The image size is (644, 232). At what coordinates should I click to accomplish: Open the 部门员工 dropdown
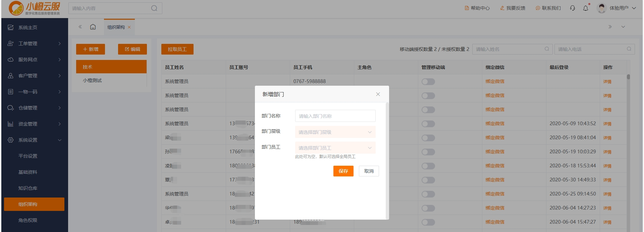(x=335, y=148)
